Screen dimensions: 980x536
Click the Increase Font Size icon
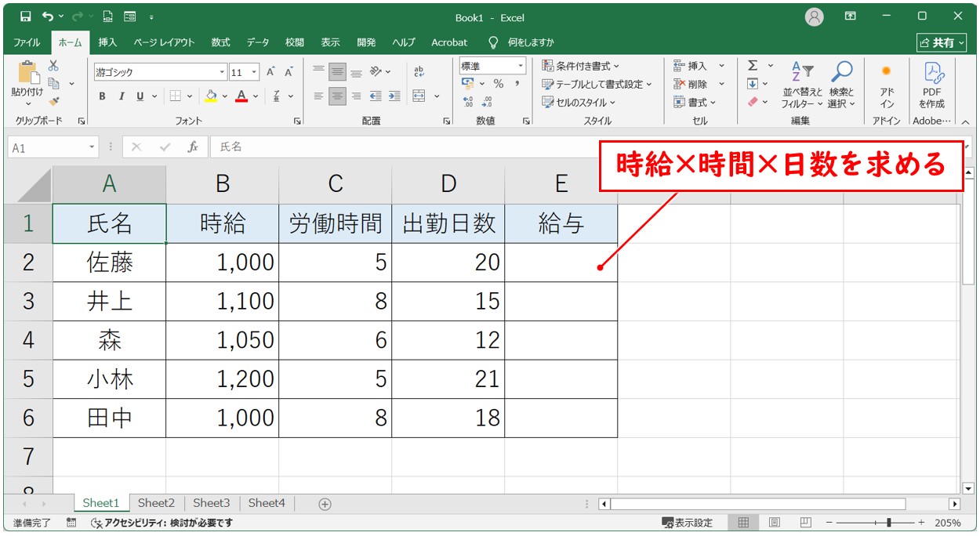click(270, 72)
